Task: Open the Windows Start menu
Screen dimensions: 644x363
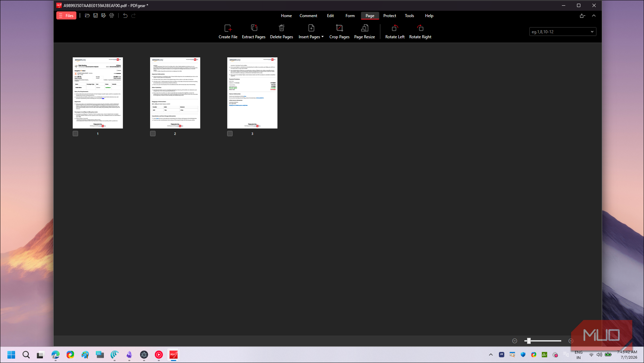Action: [x=11, y=355]
